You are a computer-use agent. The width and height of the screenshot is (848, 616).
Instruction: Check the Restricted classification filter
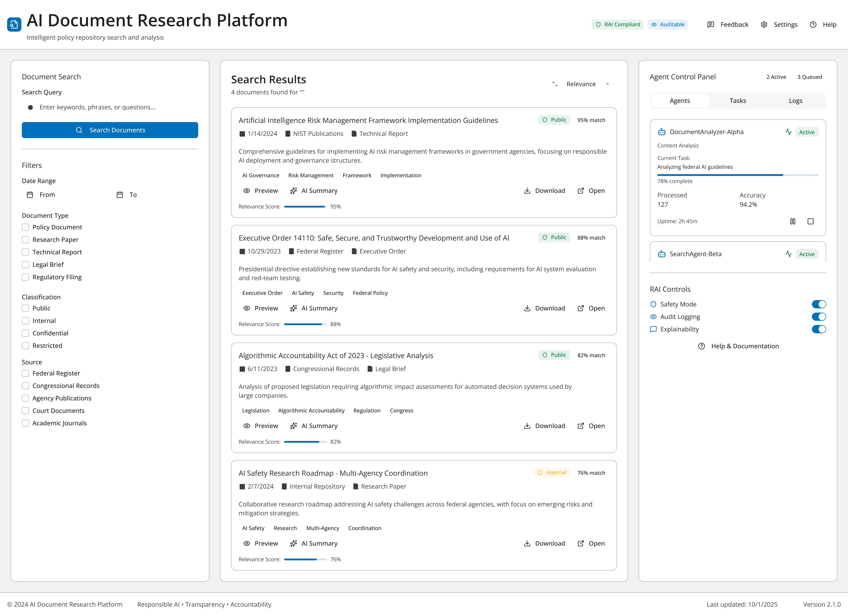[25, 346]
